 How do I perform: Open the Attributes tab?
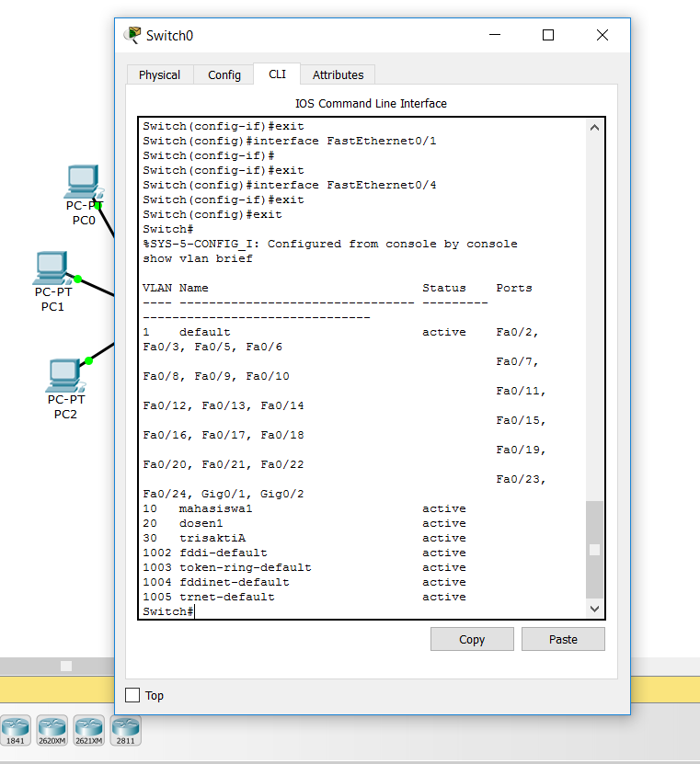pos(338,75)
